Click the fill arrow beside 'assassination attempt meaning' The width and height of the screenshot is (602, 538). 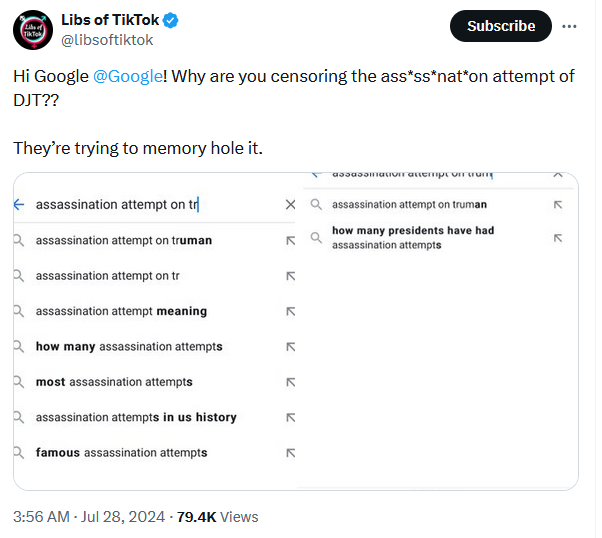click(x=291, y=311)
